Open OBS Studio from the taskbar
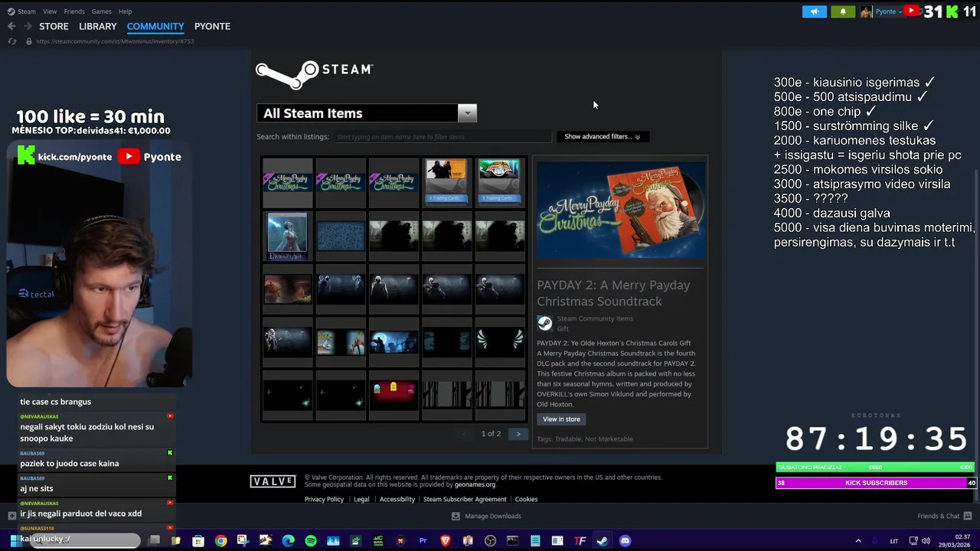Image resolution: width=980 pixels, height=551 pixels. (490, 541)
